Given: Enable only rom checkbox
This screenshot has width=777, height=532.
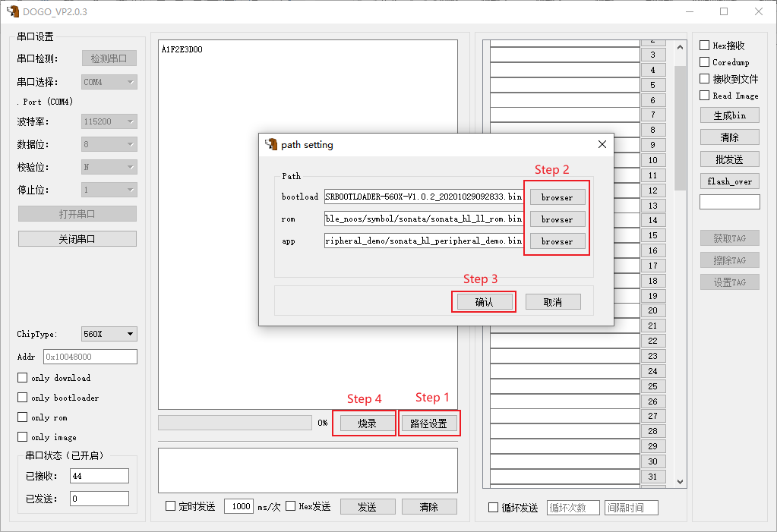Looking at the screenshot, I should pyautogui.click(x=22, y=417).
